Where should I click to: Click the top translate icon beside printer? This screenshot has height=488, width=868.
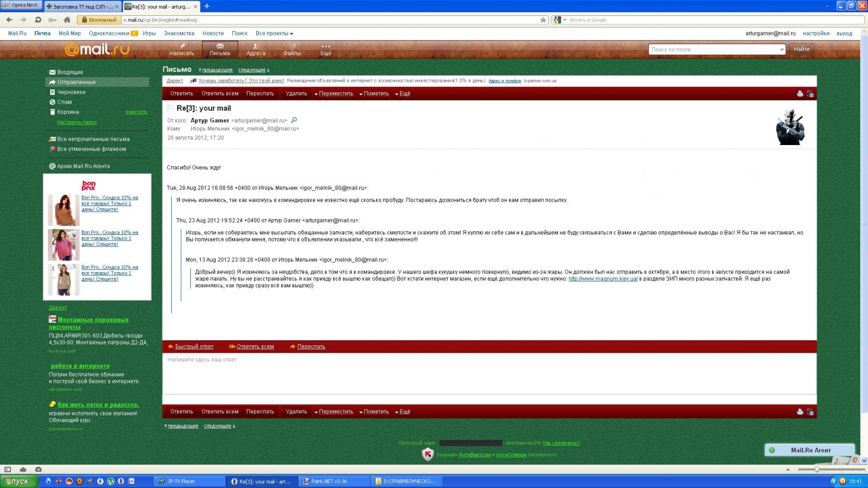click(810, 94)
